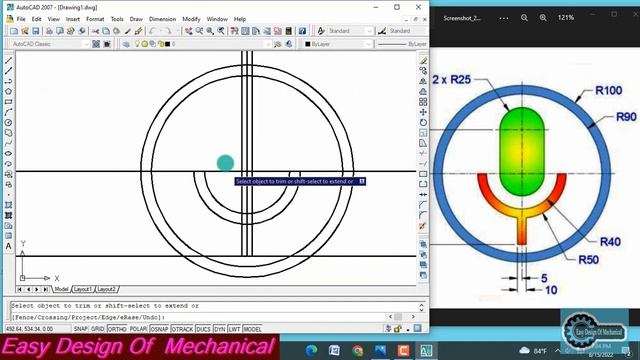Toggle DUCS in status bar
Image resolution: width=640 pixels, height=360 pixels.
click(x=203, y=329)
